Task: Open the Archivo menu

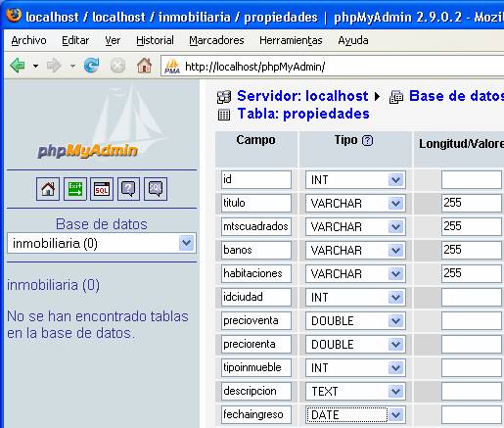Action: (x=28, y=40)
